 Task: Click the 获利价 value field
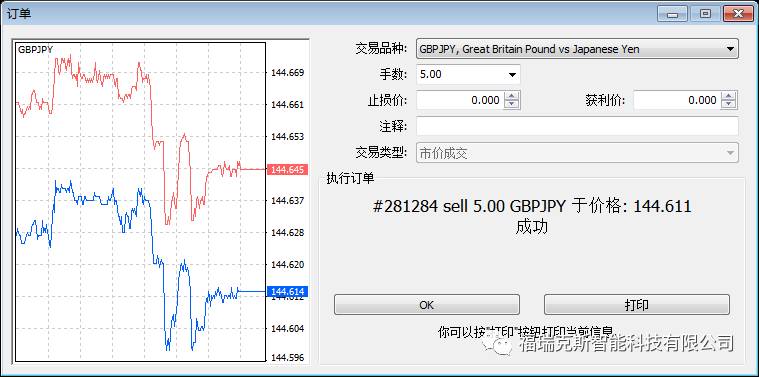pyautogui.click(x=677, y=100)
